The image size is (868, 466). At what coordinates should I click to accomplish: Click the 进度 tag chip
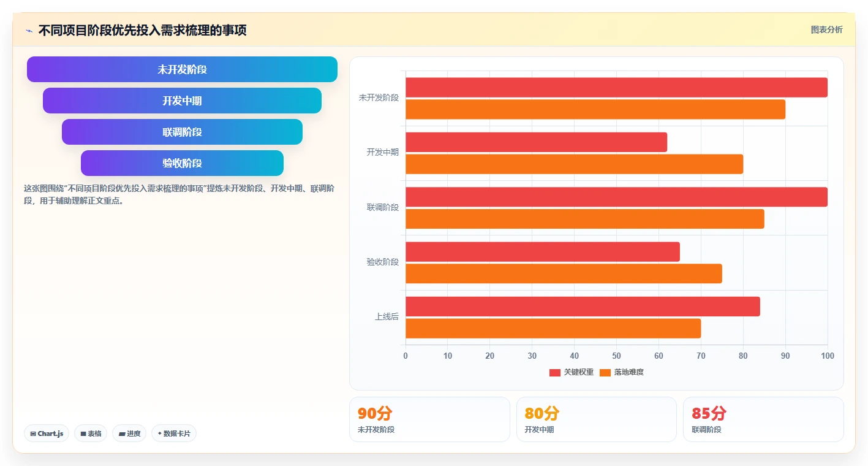[x=129, y=434]
